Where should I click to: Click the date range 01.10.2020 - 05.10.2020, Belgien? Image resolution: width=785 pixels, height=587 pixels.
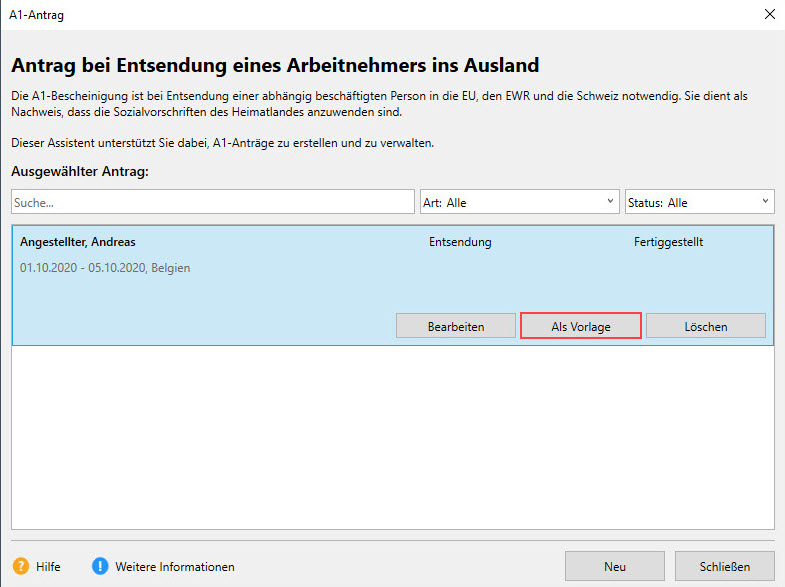[x=105, y=268]
